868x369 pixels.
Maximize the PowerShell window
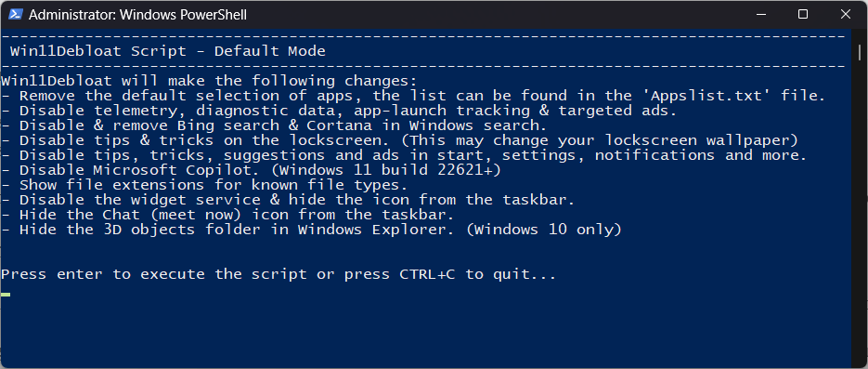803,14
